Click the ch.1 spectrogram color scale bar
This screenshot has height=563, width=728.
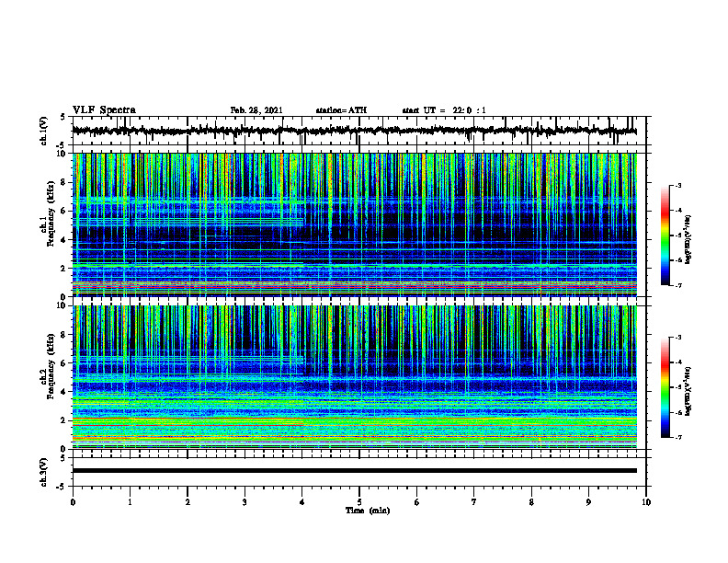click(x=665, y=236)
